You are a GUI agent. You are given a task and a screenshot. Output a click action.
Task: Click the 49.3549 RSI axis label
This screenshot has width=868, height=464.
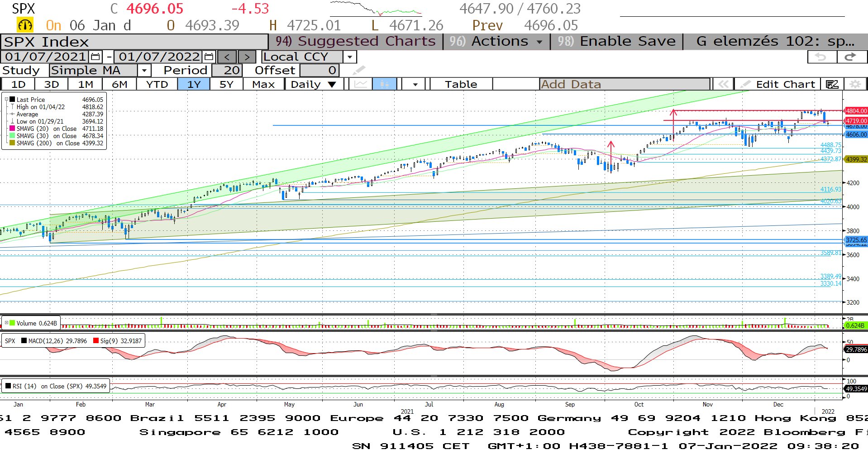point(856,389)
